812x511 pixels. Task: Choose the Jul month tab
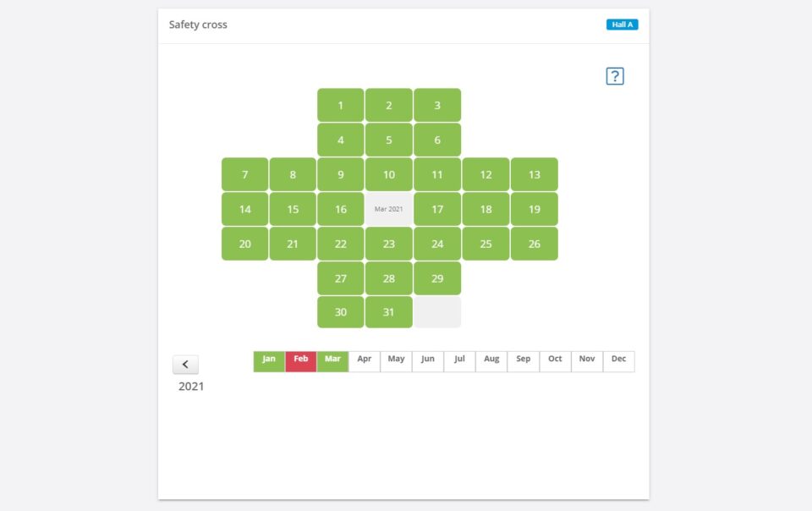[459, 361]
